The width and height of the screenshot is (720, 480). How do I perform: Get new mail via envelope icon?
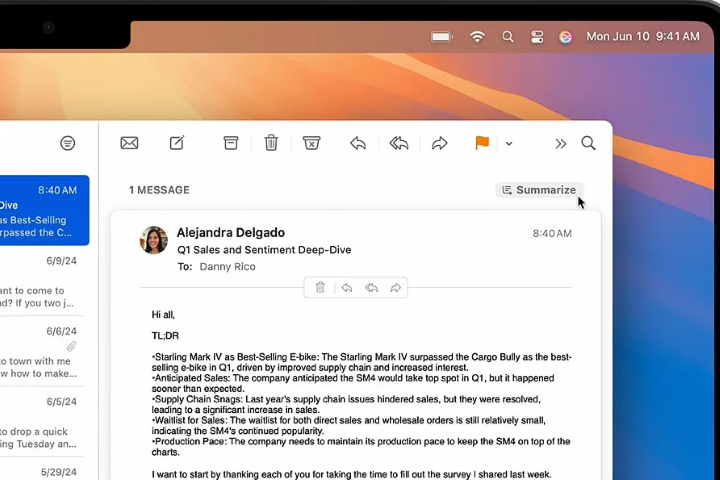tap(129, 143)
